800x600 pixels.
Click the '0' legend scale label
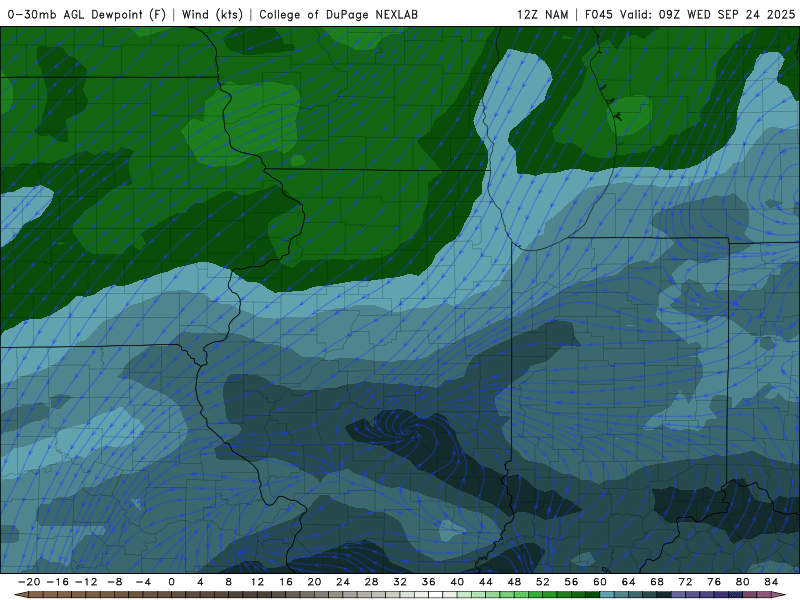171,582
